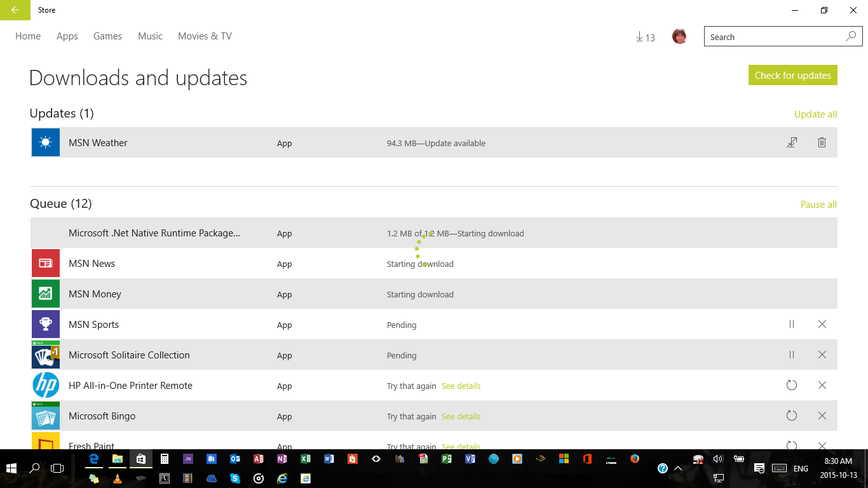Image resolution: width=868 pixels, height=488 pixels.
Task: Click the MSN News app name
Action: pyautogui.click(x=92, y=264)
